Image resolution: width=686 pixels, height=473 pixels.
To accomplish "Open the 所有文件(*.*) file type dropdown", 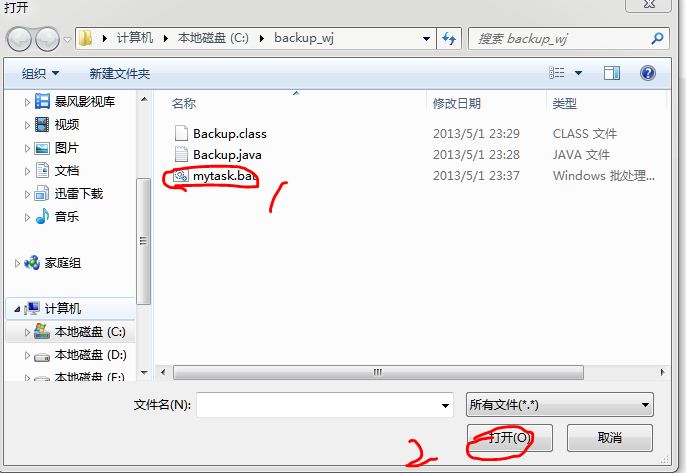I will (560, 405).
